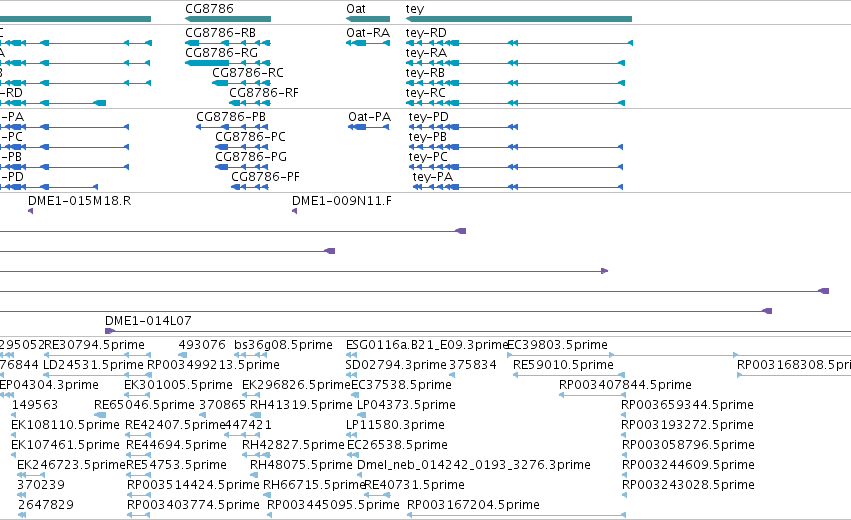
Task: Click the CG8786-PC protein label
Action: click(250, 137)
